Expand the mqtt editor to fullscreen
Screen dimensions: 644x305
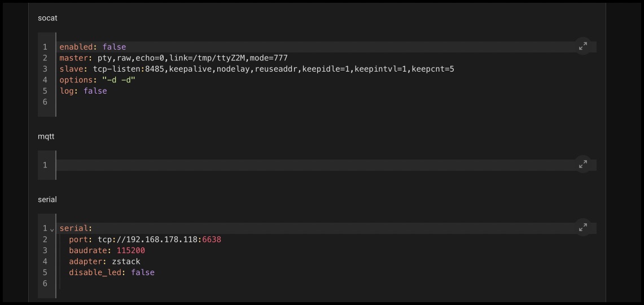pos(583,165)
